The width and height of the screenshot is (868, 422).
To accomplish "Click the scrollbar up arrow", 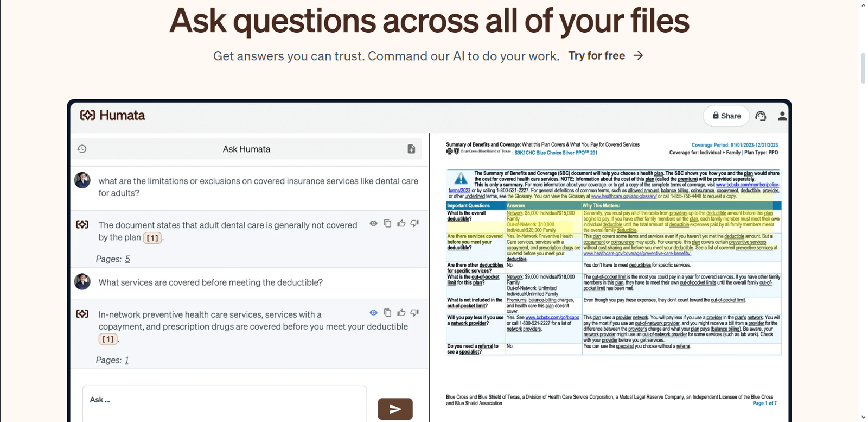I will [x=863, y=5].
